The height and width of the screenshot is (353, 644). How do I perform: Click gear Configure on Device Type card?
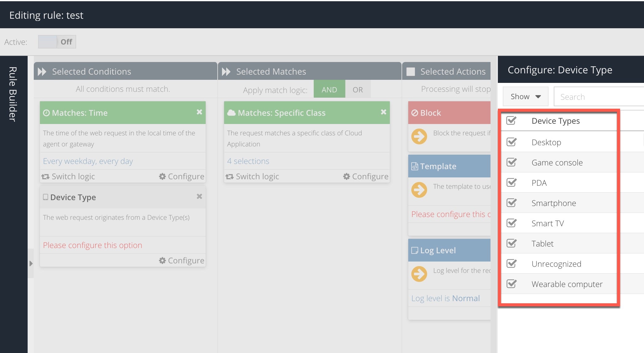click(x=181, y=261)
